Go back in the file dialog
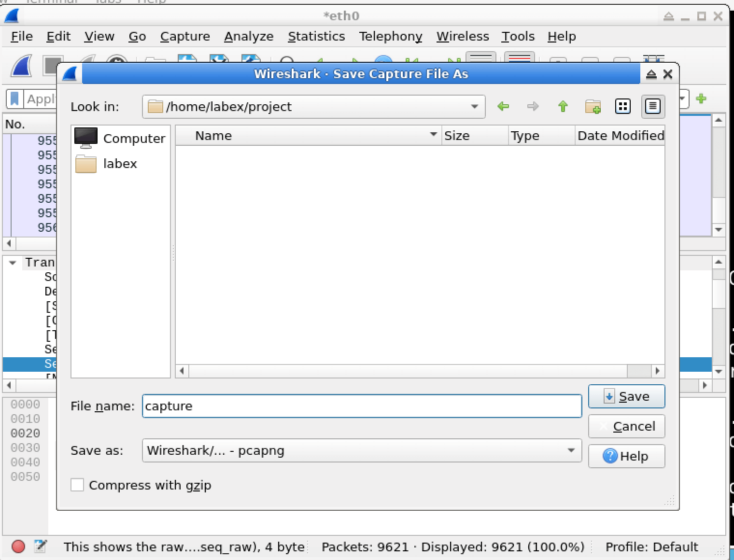 [x=503, y=106]
